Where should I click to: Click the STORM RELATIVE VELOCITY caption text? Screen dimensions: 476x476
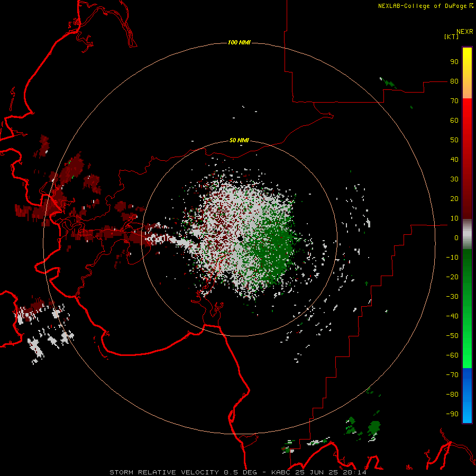point(164,472)
